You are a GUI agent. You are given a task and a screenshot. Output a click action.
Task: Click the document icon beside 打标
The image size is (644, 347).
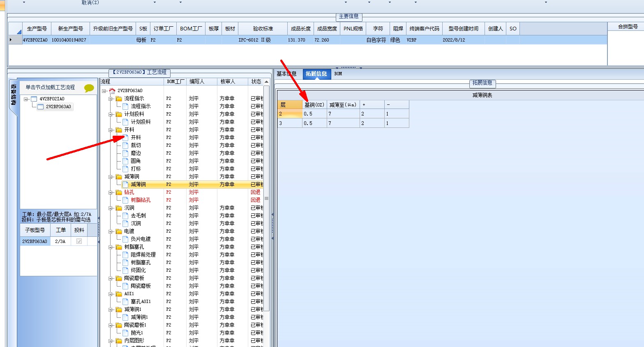pyautogui.click(x=125, y=169)
